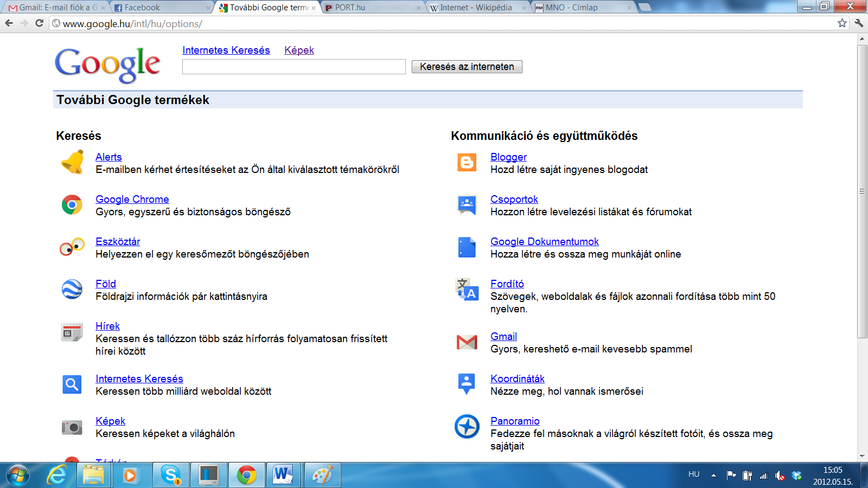The image size is (868, 488).
Task: Click the scrollbar down arrow
Action: pyautogui.click(x=862, y=457)
